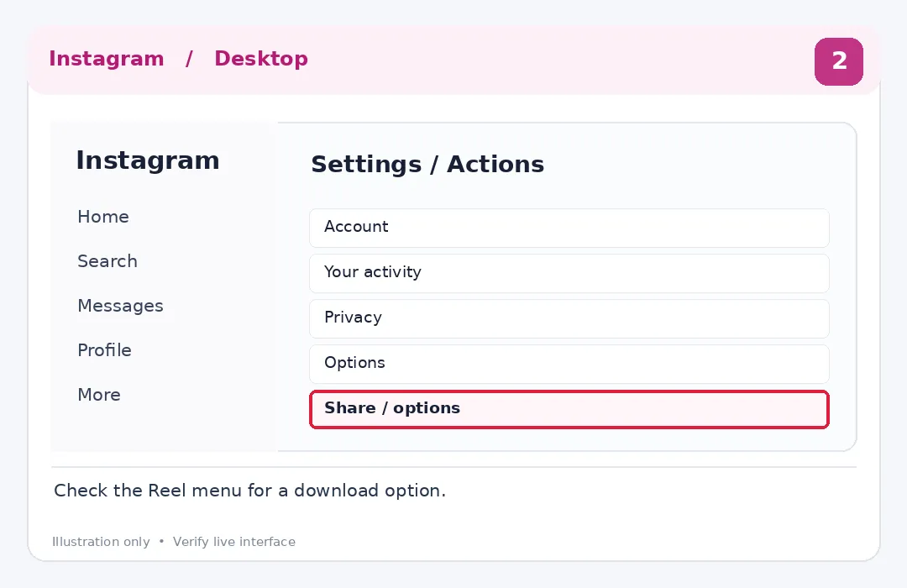This screenshot has height=588, width=907.
Task: Click the Settings / Actions heading
Action: [427, 164]
